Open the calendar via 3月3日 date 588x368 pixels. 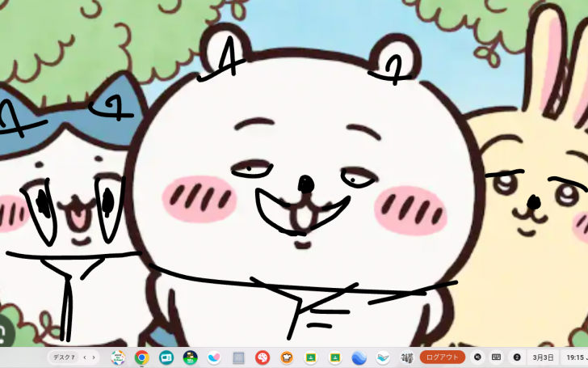point(543,357)
